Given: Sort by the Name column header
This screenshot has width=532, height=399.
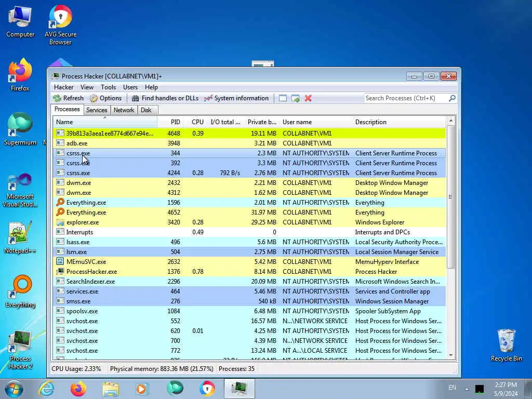Looking at the screenshot, I should 105,122.
